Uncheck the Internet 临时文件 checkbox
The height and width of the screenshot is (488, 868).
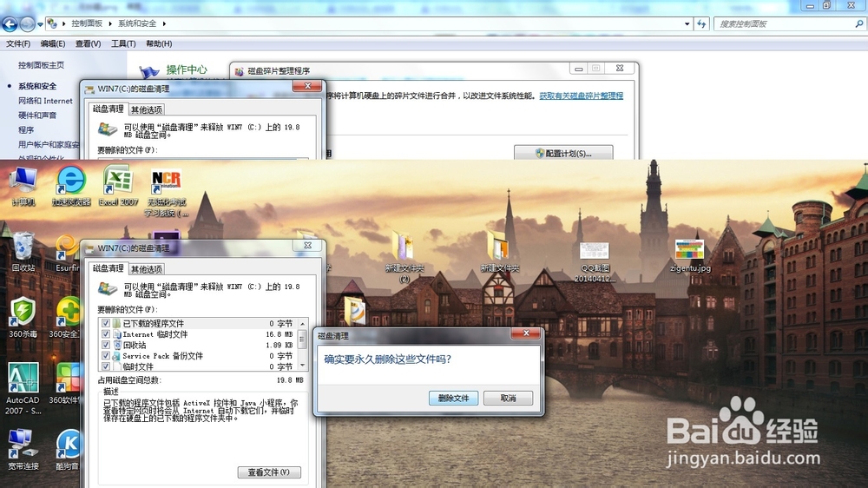tap(106, 334)
